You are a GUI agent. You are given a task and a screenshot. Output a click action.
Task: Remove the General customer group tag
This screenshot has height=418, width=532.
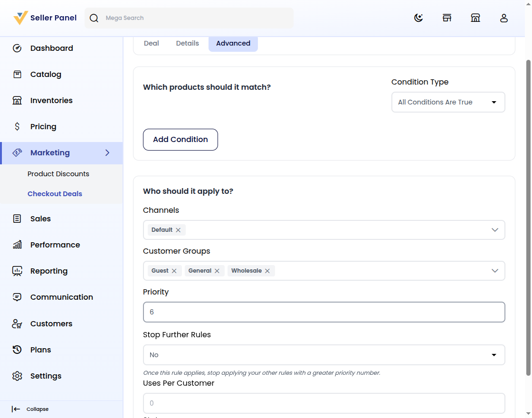pos(217,271)
